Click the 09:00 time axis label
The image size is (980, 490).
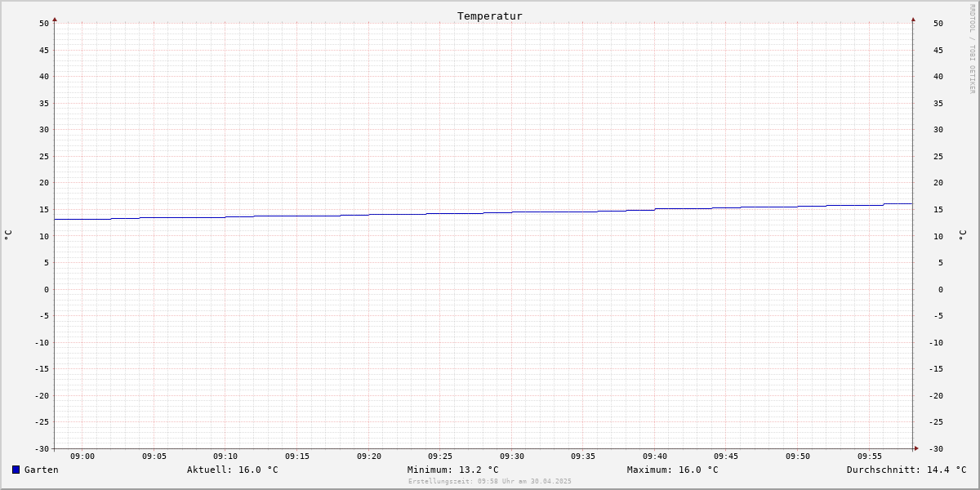82,456
